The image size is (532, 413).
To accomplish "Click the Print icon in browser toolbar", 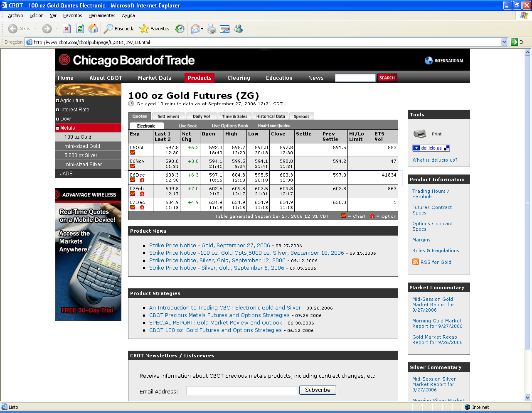I will [x=212, y=29].
